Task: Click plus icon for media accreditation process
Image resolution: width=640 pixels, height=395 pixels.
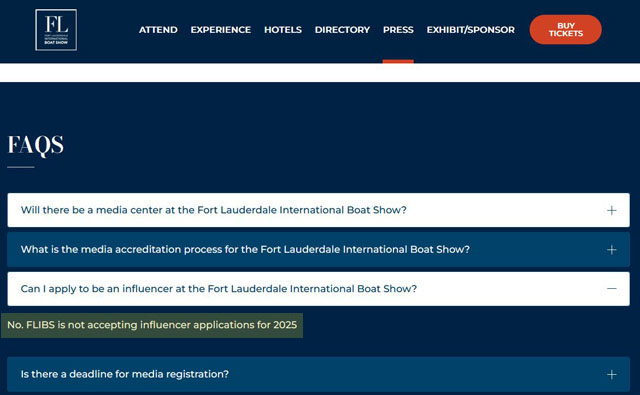Action: coord(611,249)
